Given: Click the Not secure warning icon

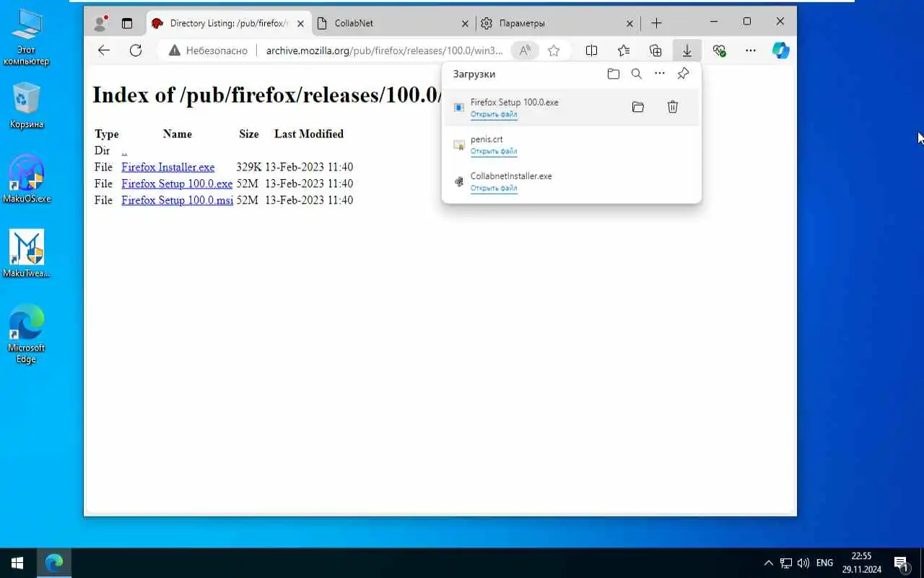Looking at the screenshot, I should [x=173, y=51].
